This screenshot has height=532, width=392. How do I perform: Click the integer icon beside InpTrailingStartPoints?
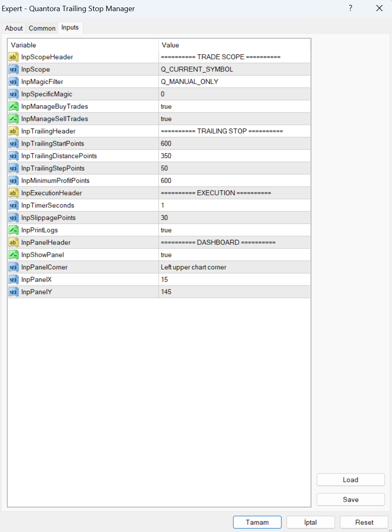(x=13, y=143)
